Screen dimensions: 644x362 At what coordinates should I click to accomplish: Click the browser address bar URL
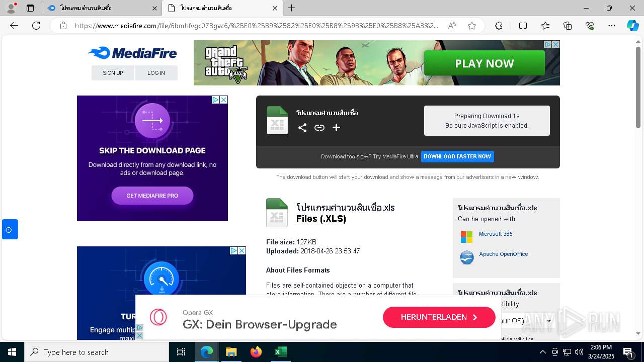click(x=257, y=26)
